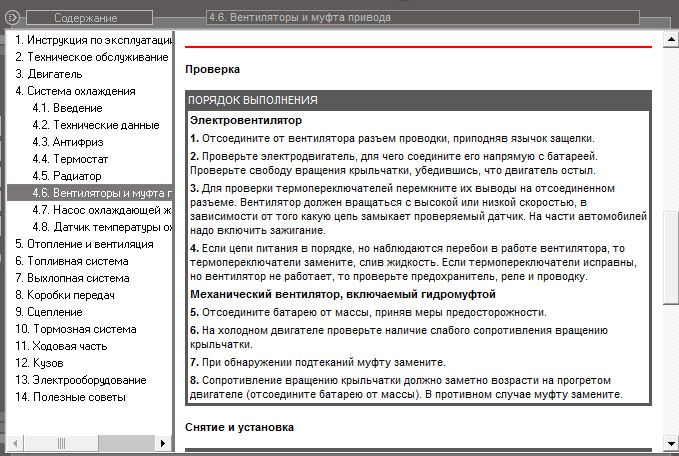Click step 7 text При обнаружении подтеканий
679x456 pixels.
pos(317,362)
